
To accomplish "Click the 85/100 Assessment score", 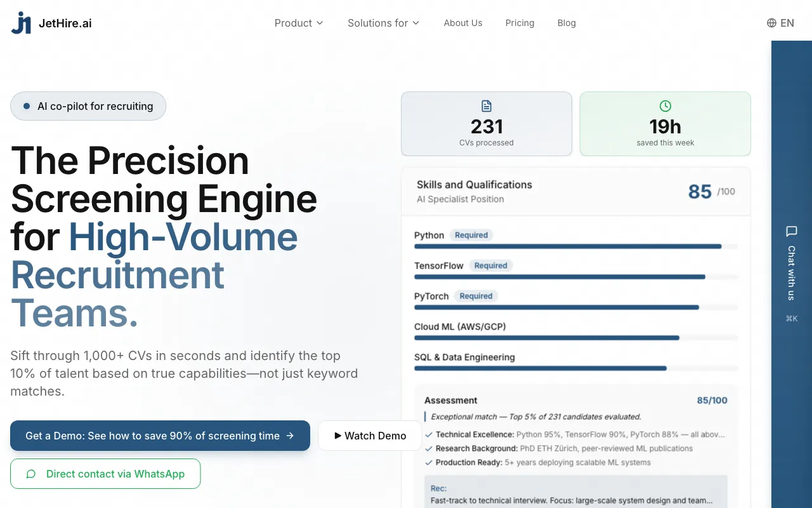I will coord(712,401).
